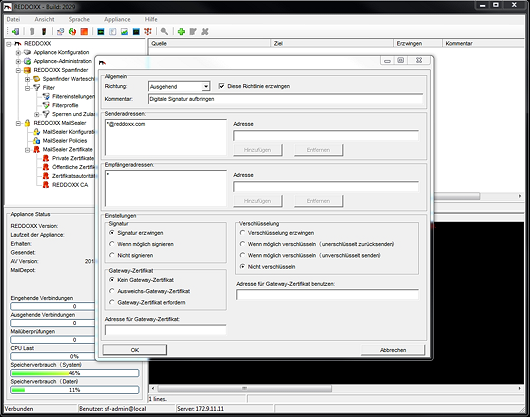Select 'Signatur erzwingen' radio button
The height and width of the screenshot is (417, 530).
(x=112, y=233)
